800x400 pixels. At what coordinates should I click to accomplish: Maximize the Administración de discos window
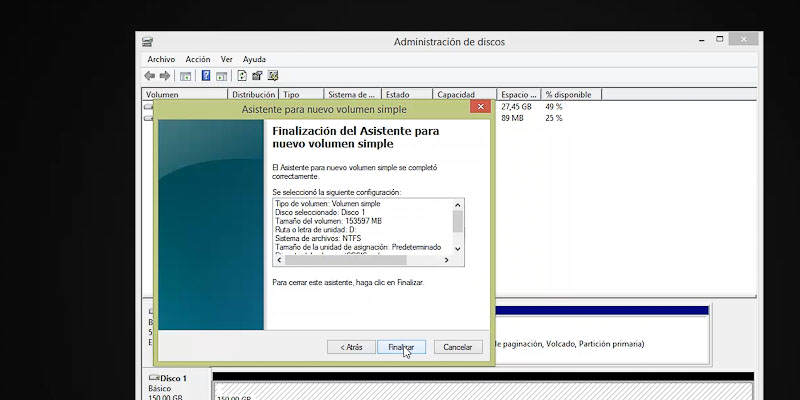click(719, 39)
